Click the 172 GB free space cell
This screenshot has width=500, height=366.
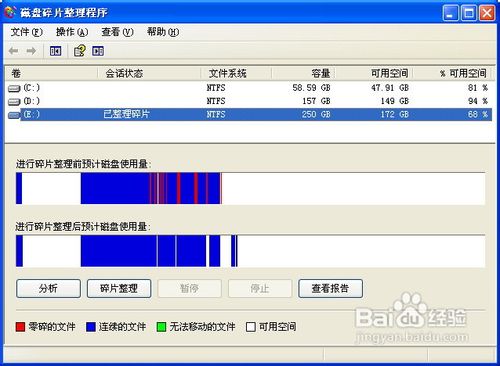(395, 114)
